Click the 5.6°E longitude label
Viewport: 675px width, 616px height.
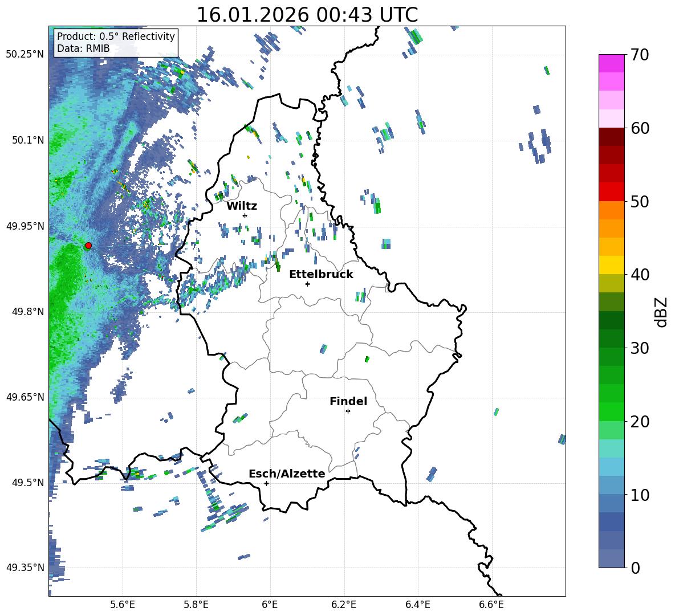123,605
